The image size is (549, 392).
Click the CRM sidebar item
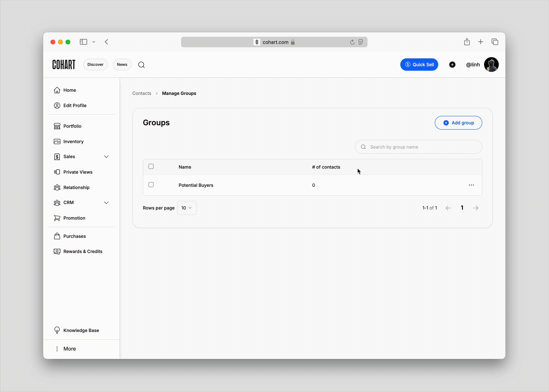[x=81, y=203]
